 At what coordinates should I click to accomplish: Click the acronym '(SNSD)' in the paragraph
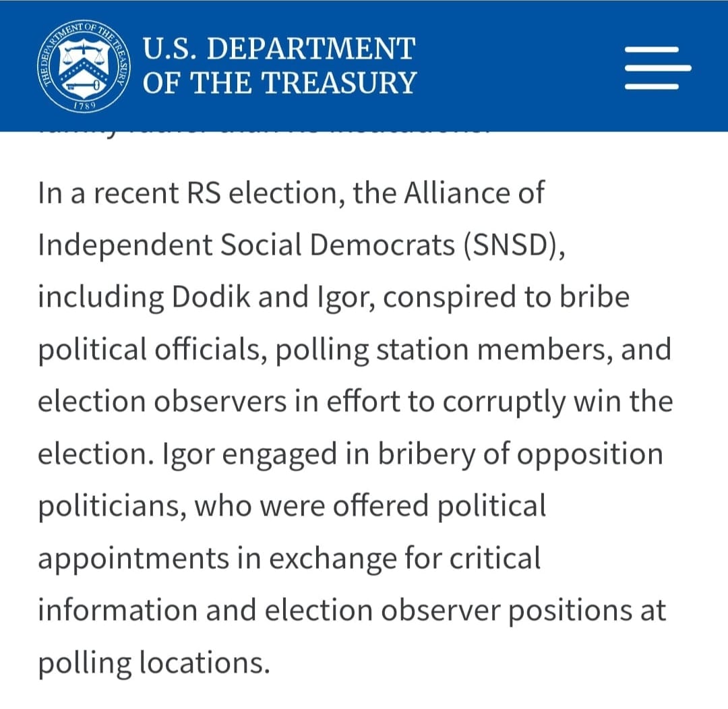[x=514, y=245]
